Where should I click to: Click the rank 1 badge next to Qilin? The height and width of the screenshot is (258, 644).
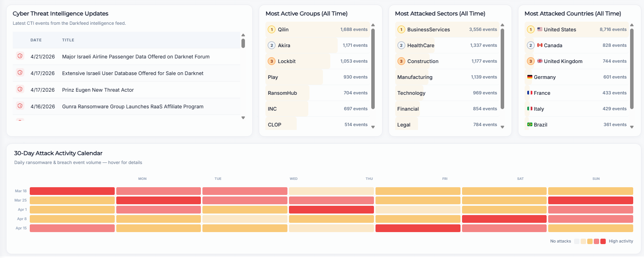272,29
